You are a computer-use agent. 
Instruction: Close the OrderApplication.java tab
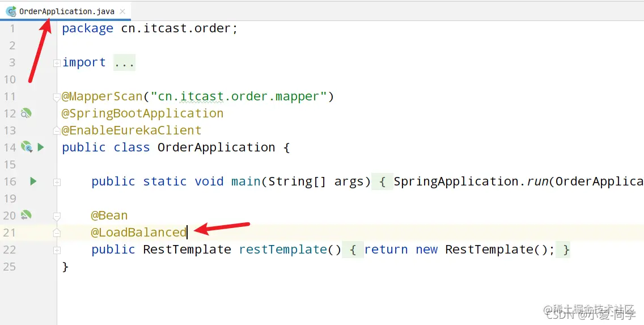coord(122,11)
